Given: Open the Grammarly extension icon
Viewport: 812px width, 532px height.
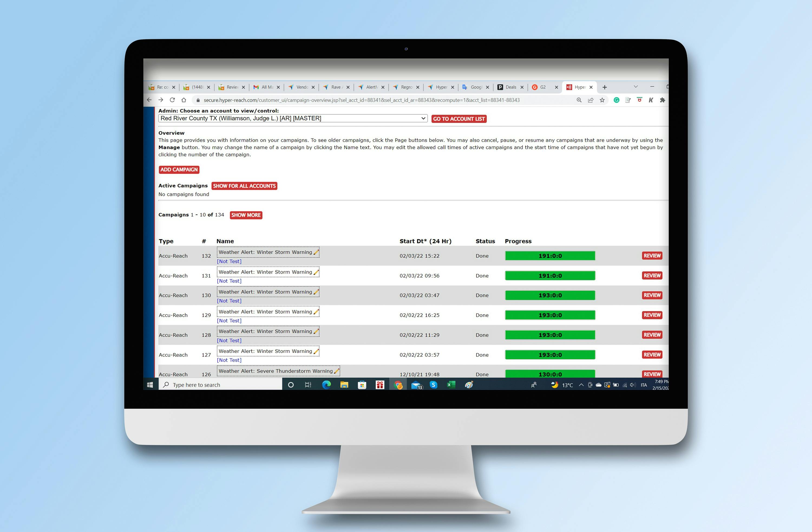Looking at the screenshot, I should point(617,100).
